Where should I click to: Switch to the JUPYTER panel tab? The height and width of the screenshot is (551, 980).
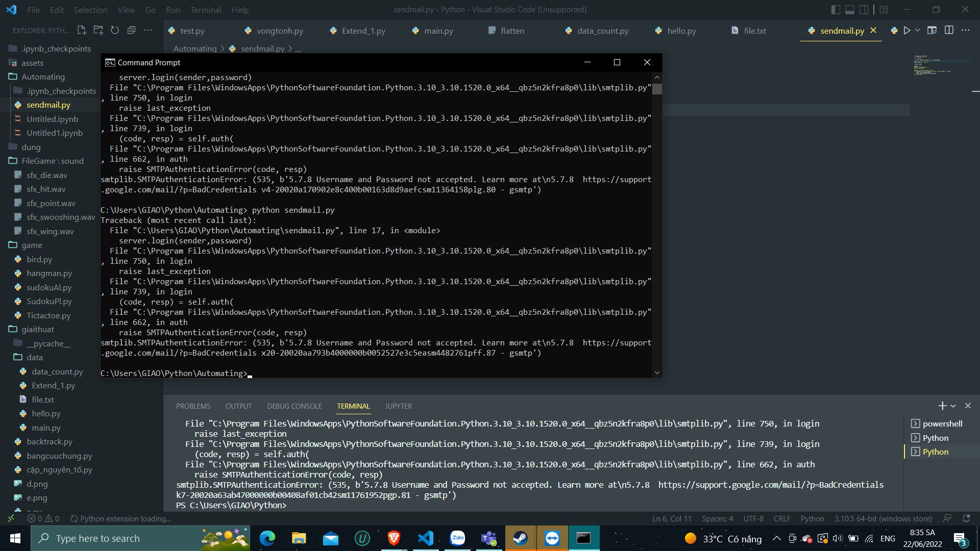click(x=398, y=406)
